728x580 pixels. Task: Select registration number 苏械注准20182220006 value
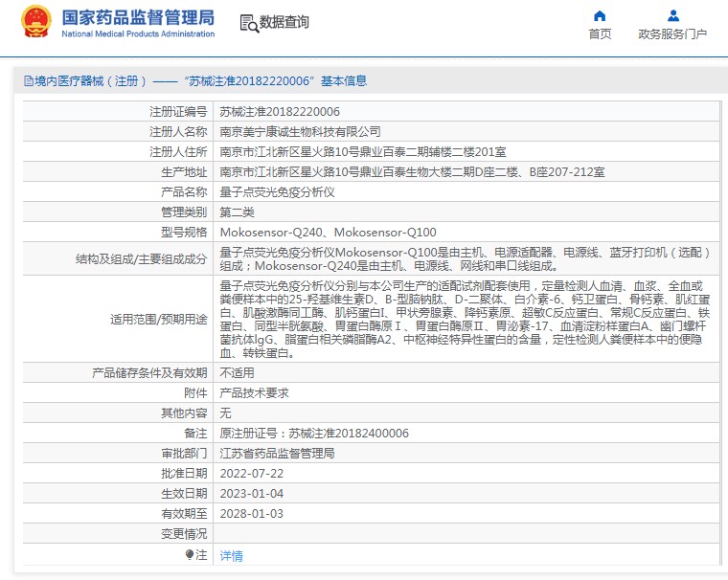pos(280,112)
